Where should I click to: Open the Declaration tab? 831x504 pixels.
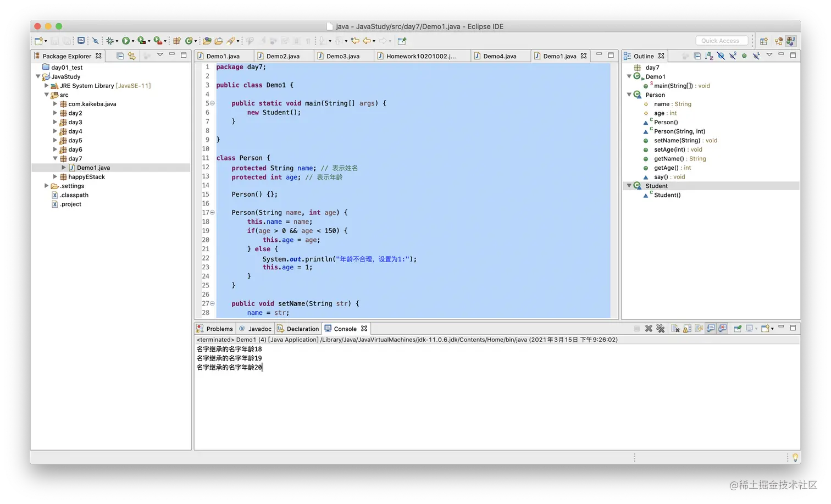point(298,329)
